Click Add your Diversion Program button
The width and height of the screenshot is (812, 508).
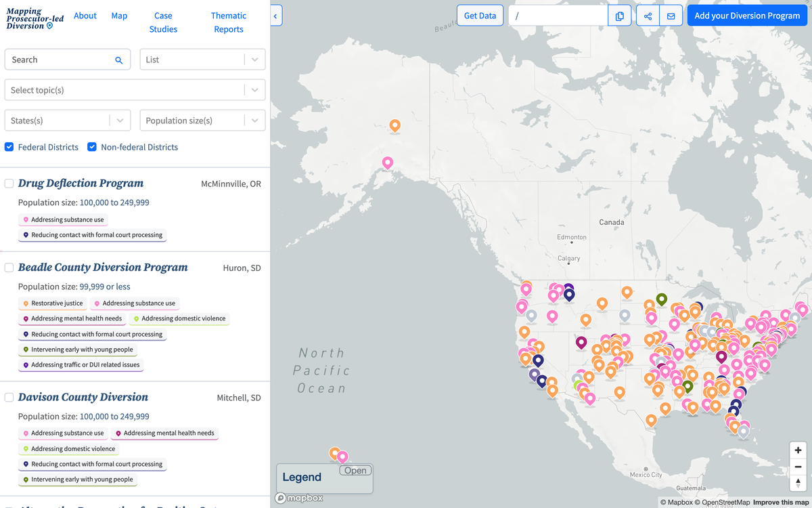click(747, 16)
